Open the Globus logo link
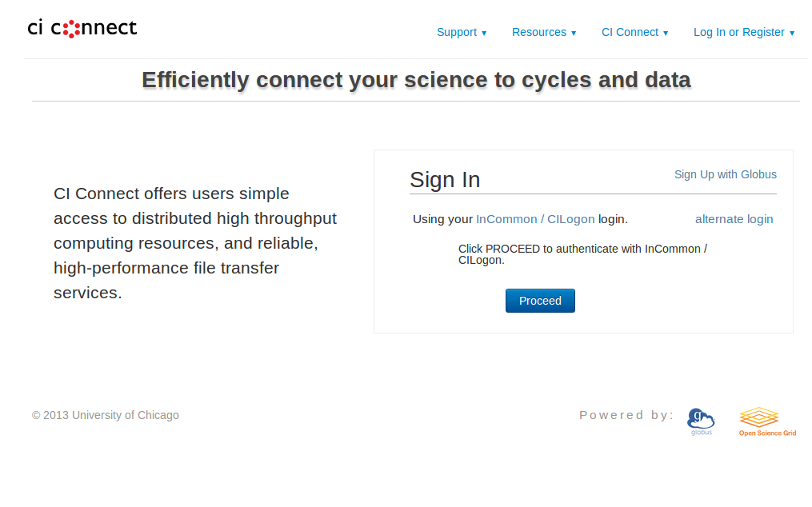812x507 pixels. [x=701, y=422]
